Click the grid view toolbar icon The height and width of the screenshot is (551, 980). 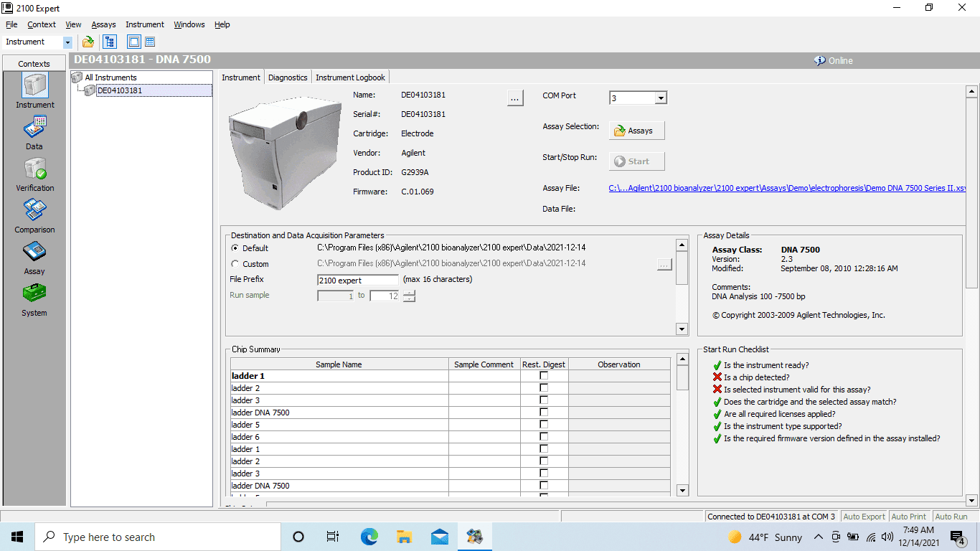(x=150, y=42)
